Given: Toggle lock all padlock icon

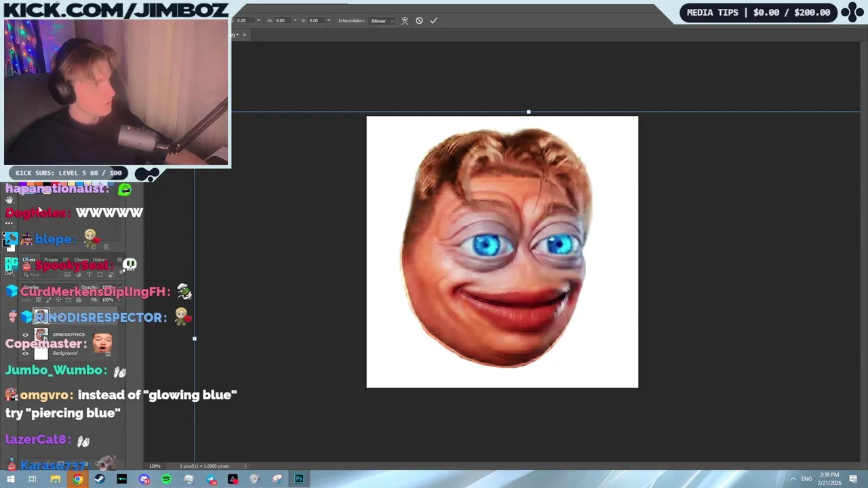Looking at the screenshot, I should [79, 300].
